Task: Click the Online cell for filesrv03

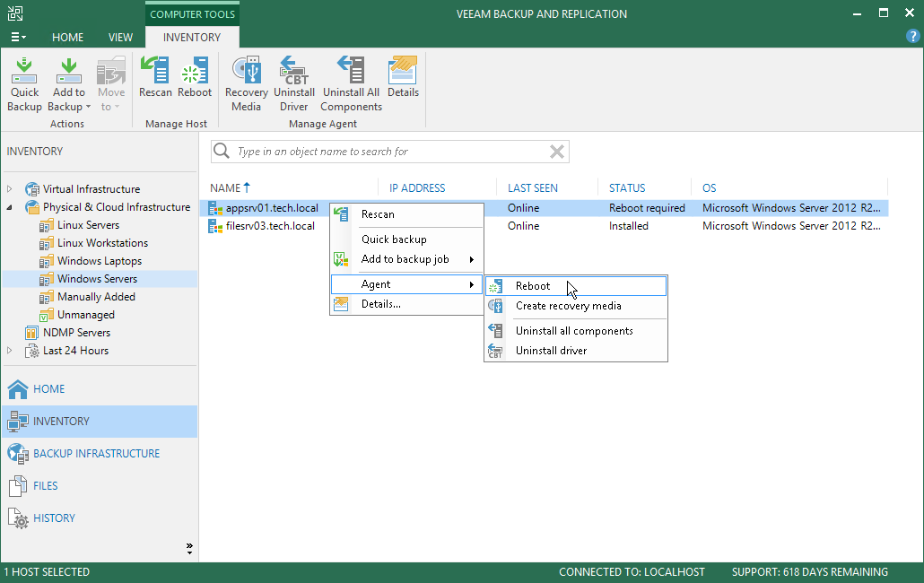Action: pos(523,226)
